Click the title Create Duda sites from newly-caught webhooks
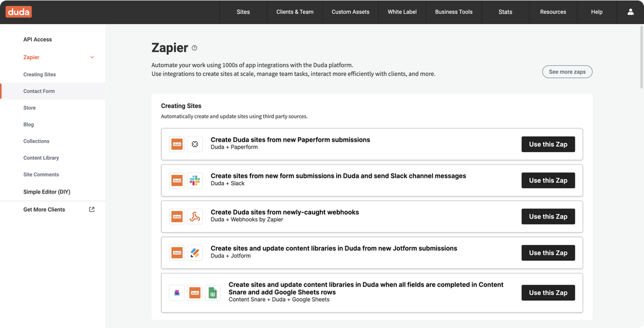The image size is (644, 328). [284, 212]
